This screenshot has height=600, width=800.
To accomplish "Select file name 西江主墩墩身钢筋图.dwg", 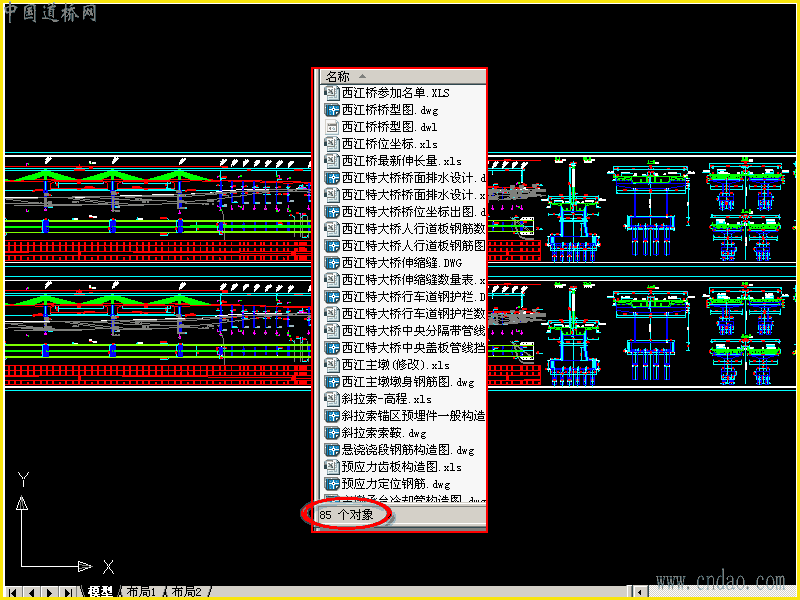I will [408, 382].
